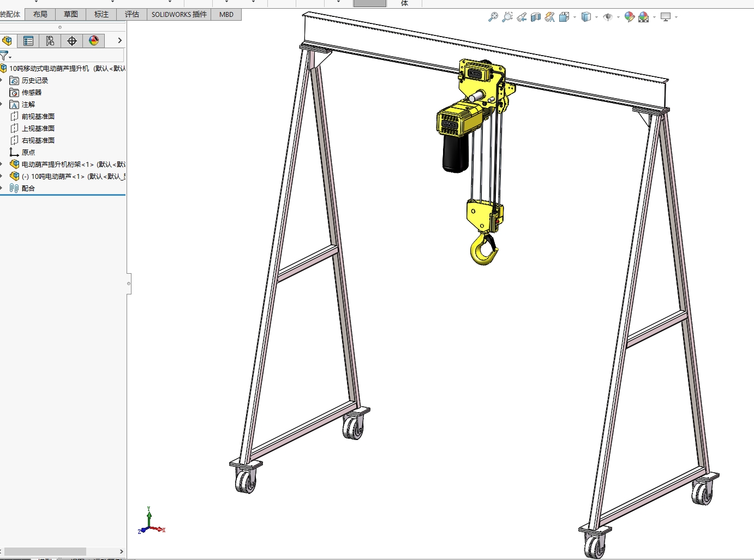
Task: Click the front-left caster wheel
Action: (245, 481)
